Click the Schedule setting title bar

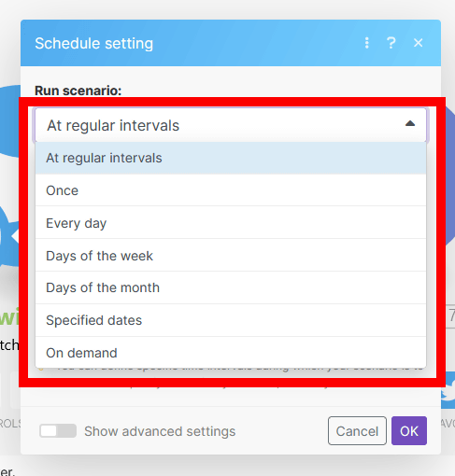click(x=231, y=43)
